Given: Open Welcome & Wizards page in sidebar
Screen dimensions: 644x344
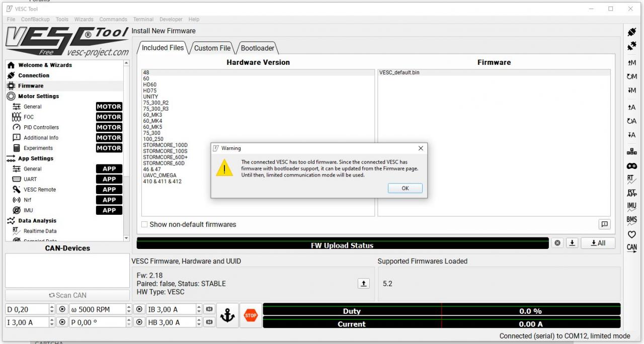Looking at the screenshot, I should (x=45, y=65).
